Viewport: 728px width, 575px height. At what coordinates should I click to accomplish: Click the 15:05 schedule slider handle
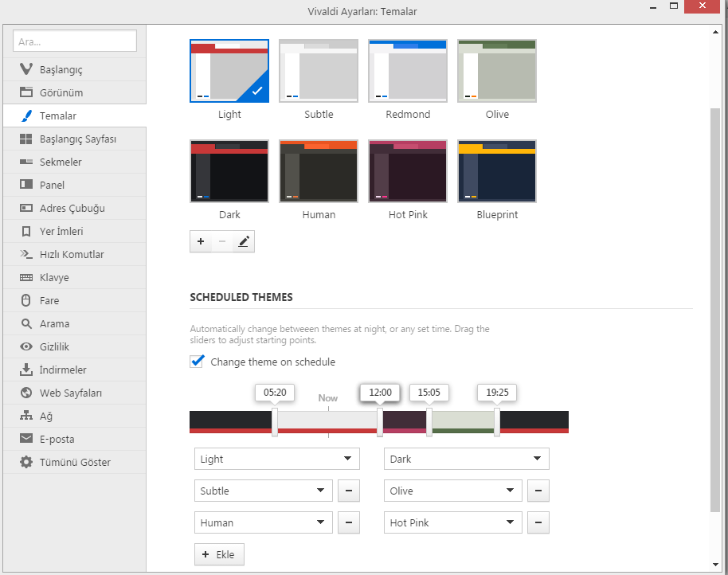click(429, 422)
